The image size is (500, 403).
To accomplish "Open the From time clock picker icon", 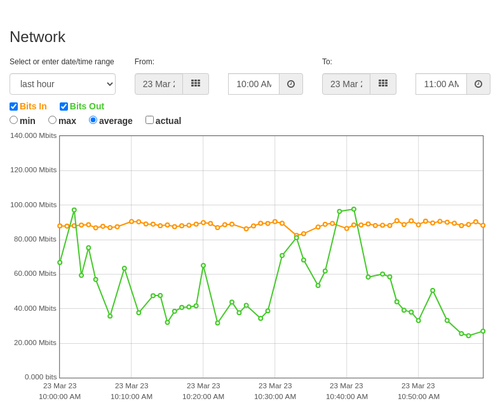I will coord(291,84).
